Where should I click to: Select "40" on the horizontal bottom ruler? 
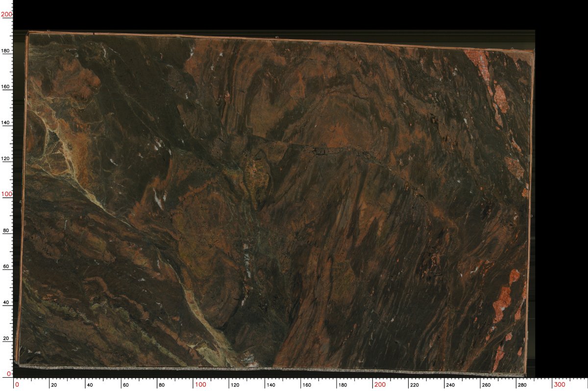click(89, 385)
